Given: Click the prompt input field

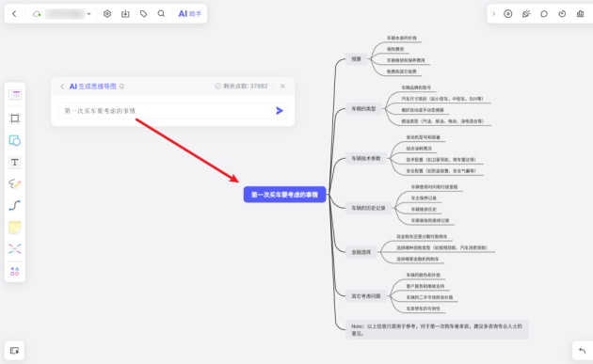Looking at the screenshot, I should coord(167,111).
